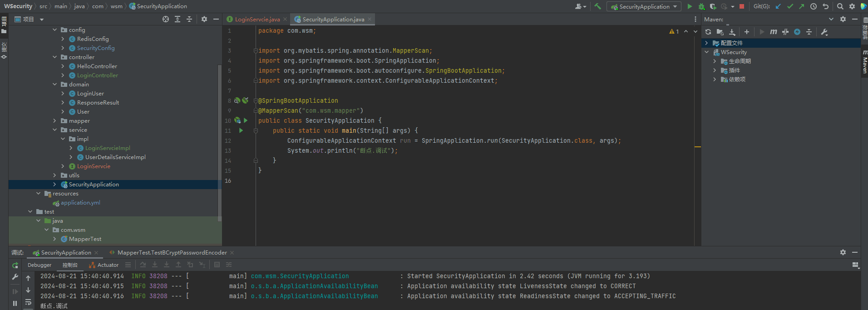
Task: Switch to the LoginServcie.java editor tab
Action: 257,20
